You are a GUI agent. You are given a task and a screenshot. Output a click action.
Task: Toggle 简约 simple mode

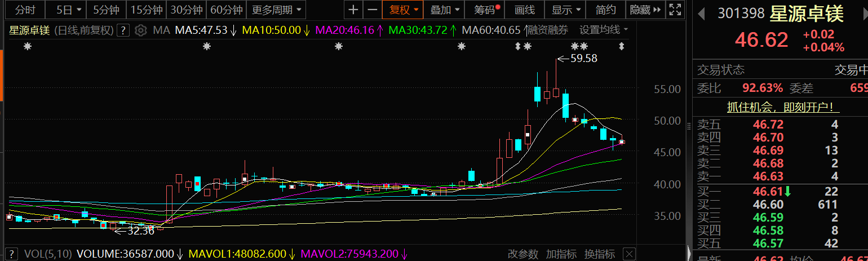(x=606, y=10)
